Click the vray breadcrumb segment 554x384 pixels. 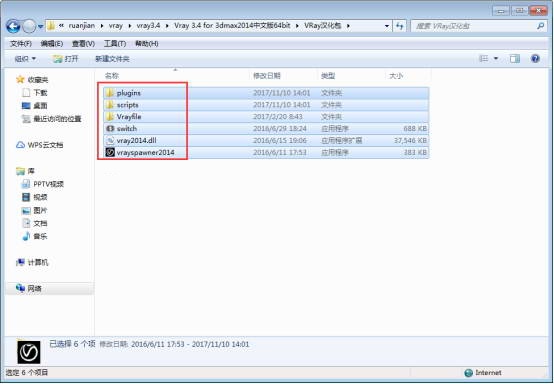116,26
